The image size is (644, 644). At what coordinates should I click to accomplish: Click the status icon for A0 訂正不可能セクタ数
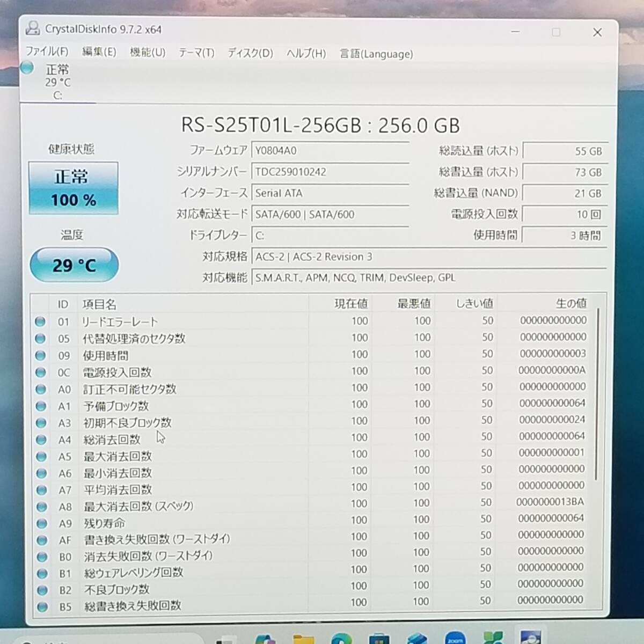(40, 389)
